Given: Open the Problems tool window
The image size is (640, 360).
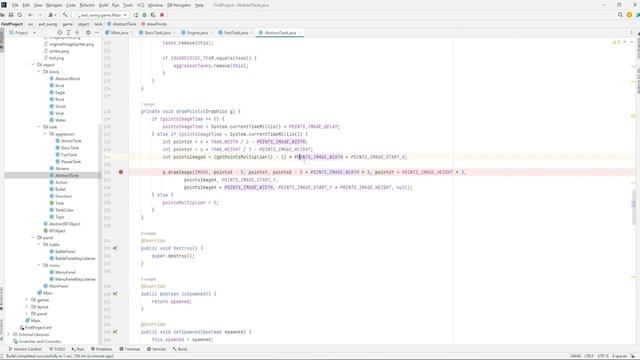Looking at the screenshot, I should tap(101, 349).
